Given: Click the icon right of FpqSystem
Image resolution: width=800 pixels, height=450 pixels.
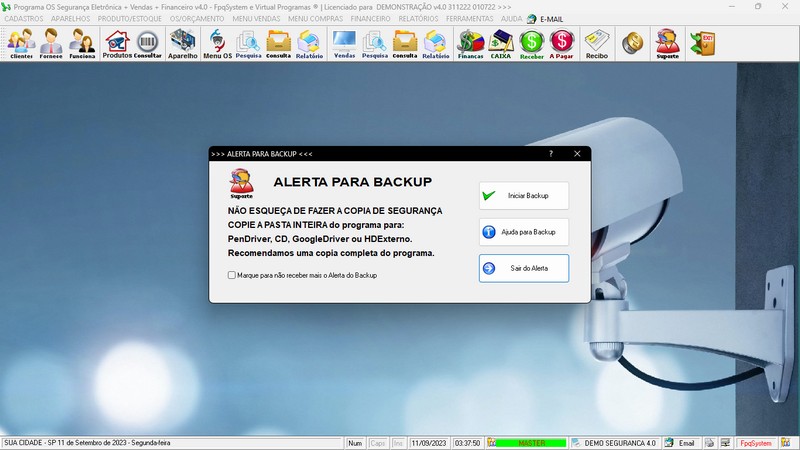Looking at the screenshot, I should pos(785,443).
